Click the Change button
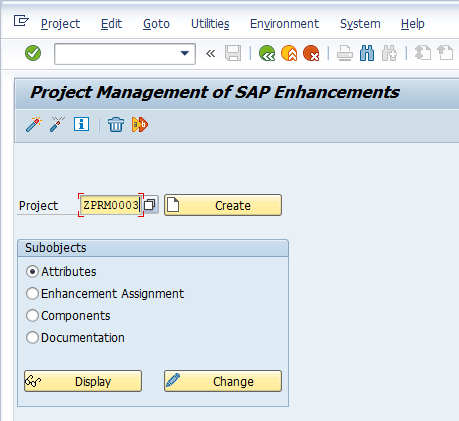This screenshot has height=421, width=459. (223, 381)
